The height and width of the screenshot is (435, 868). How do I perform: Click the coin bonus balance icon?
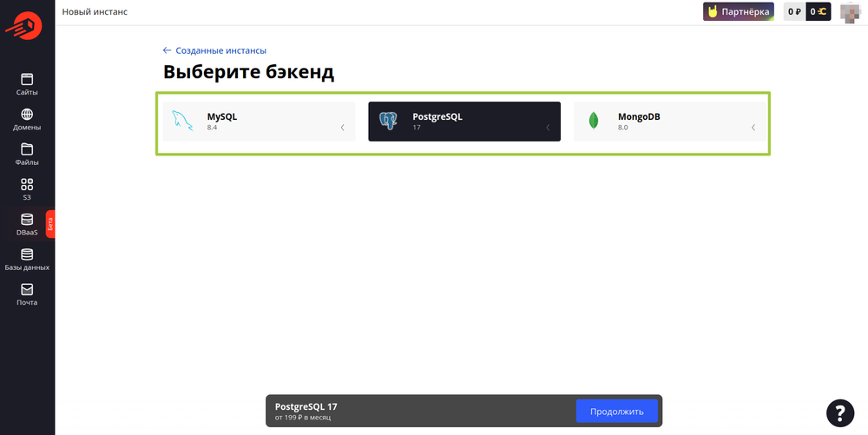click(x=823, y=11)
